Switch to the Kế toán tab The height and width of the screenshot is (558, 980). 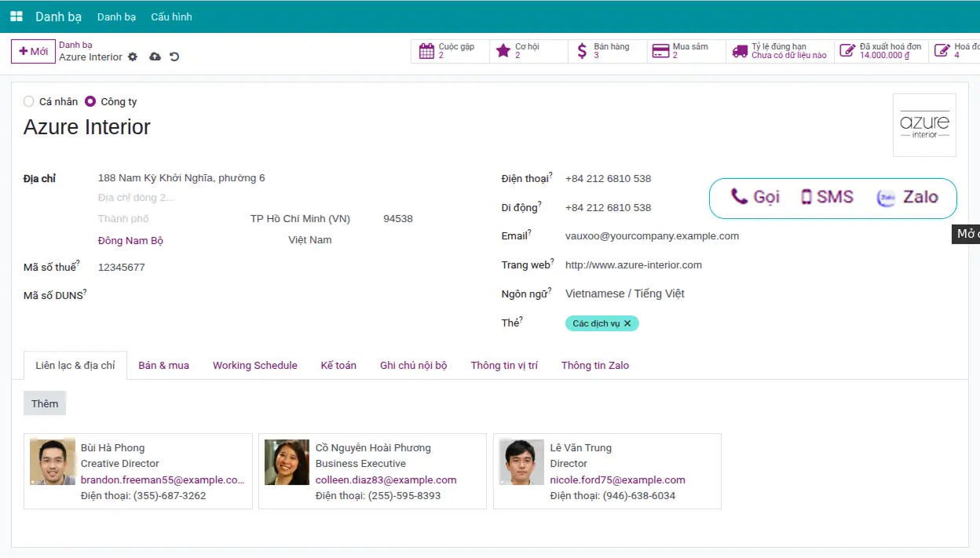(x=338, y=365)
